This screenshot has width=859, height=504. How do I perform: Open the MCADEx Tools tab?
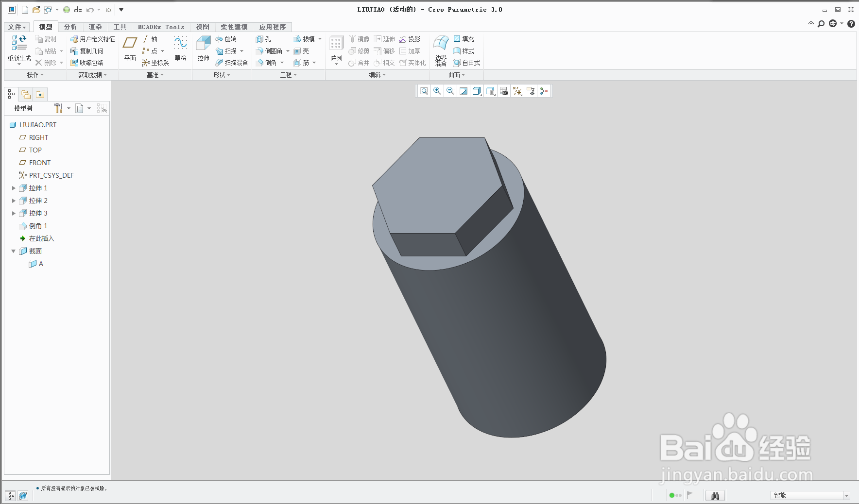[x=161, y=27]
